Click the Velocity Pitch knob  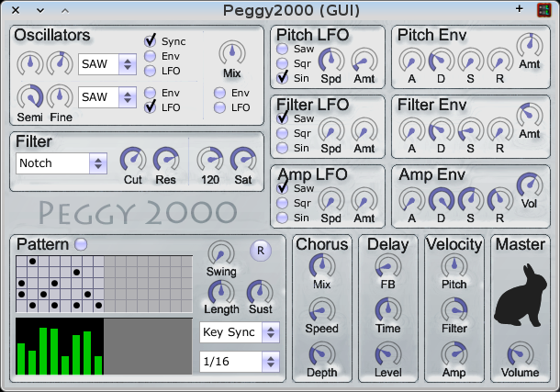(x=454, y=266)
